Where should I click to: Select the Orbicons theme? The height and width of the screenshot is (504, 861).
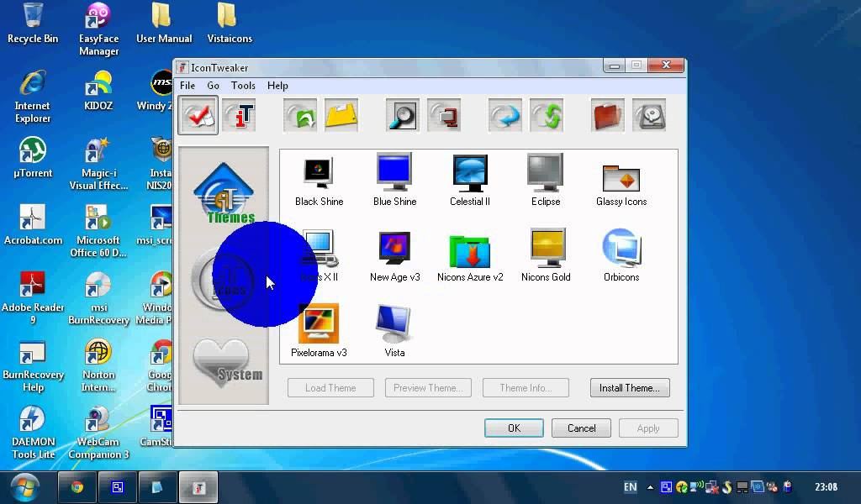click(621, 256)
